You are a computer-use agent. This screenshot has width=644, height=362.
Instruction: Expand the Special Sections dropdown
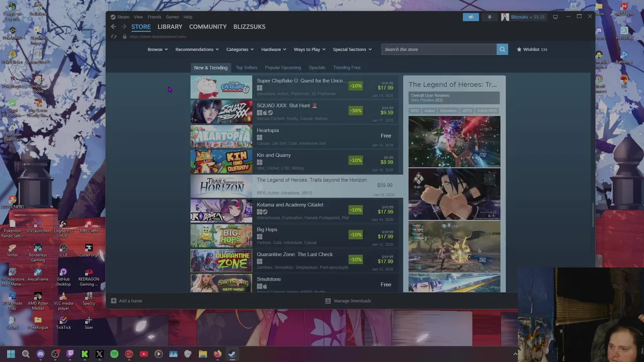352,49
